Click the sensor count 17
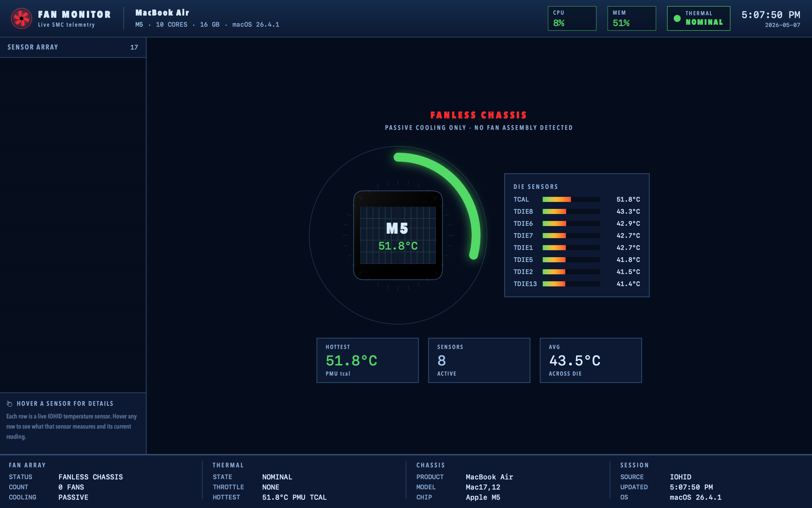 (x=134, y=47)
